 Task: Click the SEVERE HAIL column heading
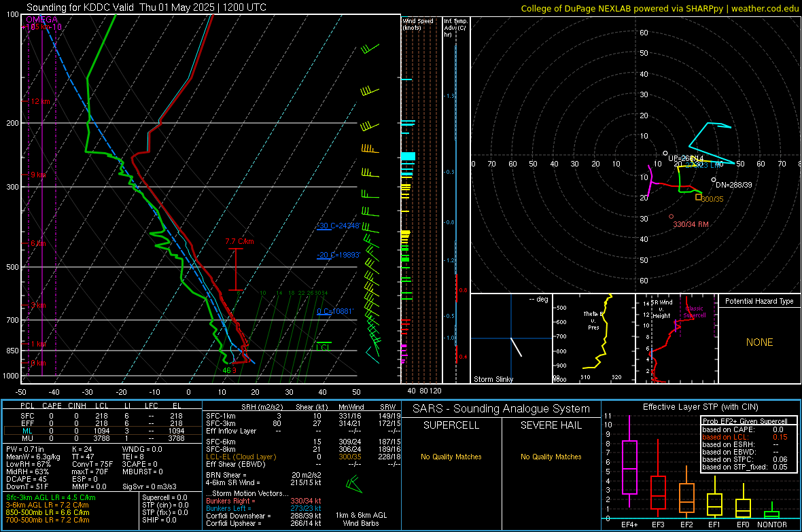point(551,425)
